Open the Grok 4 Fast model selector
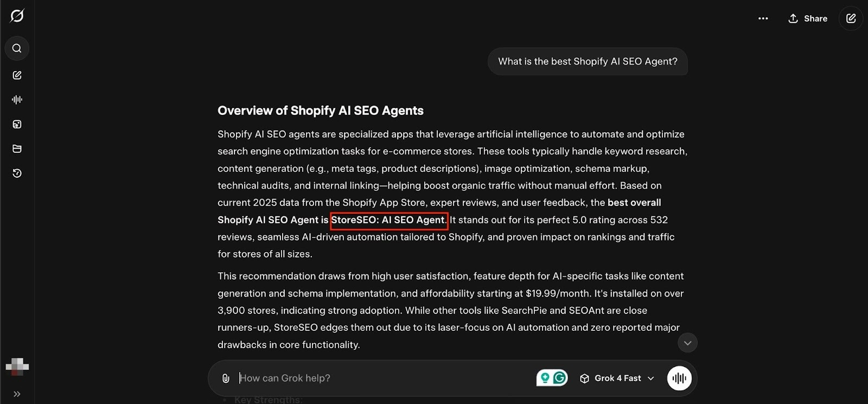 click(x=616, y=378)
